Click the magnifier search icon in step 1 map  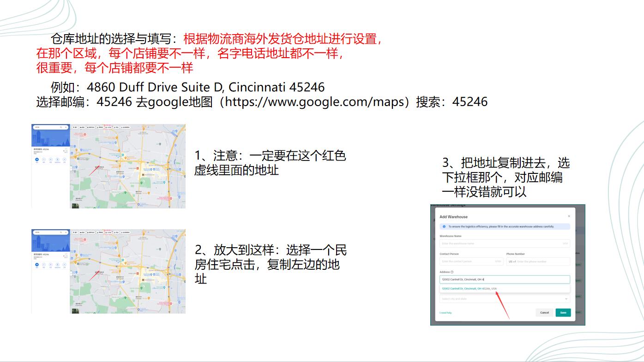click(61, 127)
